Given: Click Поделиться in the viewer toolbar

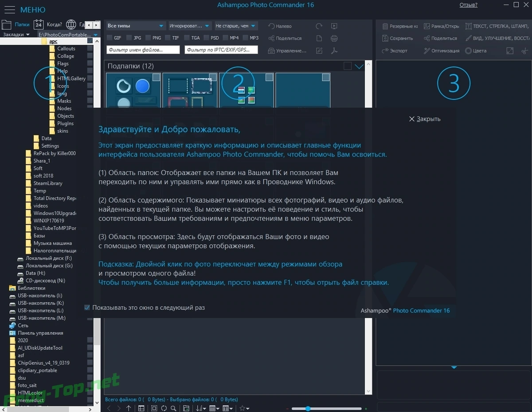Looking at the screenshot, I should pyautogui.click(x=440, y=38).
